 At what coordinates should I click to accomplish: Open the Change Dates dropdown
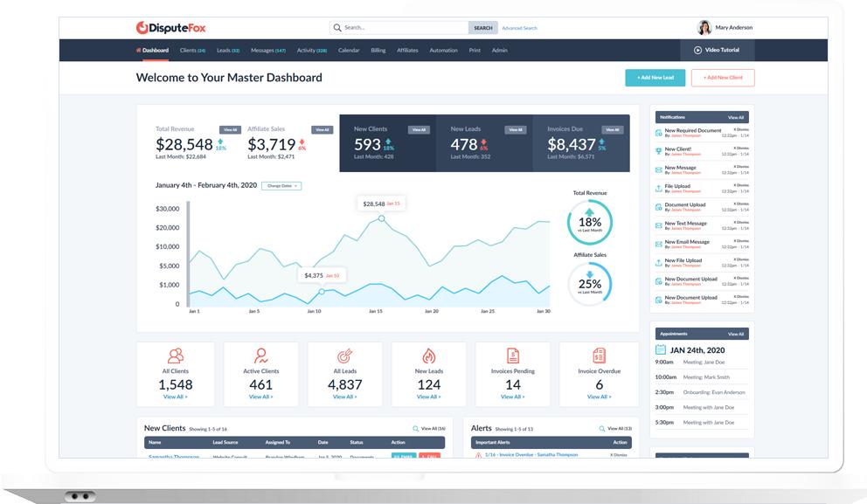tap(283, 186)
